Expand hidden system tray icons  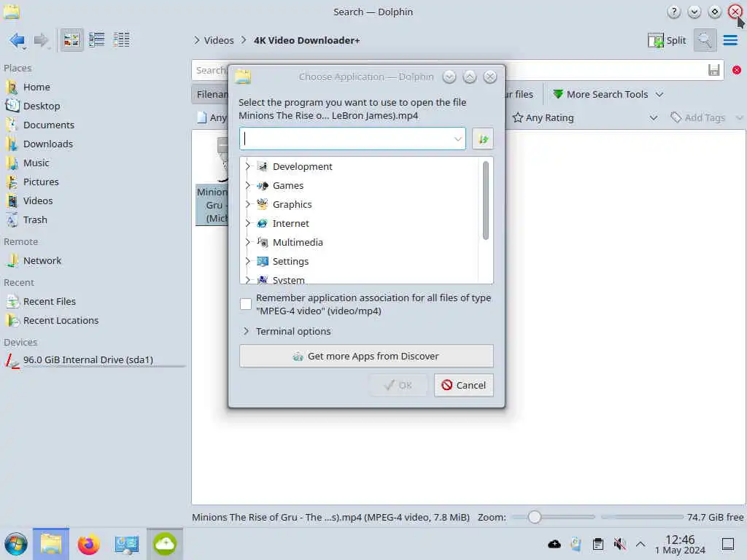[x=640, y=544]
